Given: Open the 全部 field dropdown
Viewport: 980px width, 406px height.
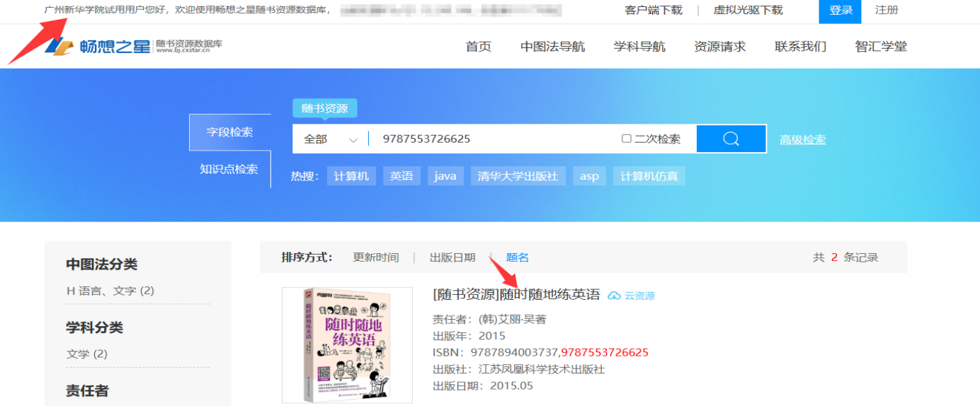Looking at the screenshot, I should coord(331,139).
